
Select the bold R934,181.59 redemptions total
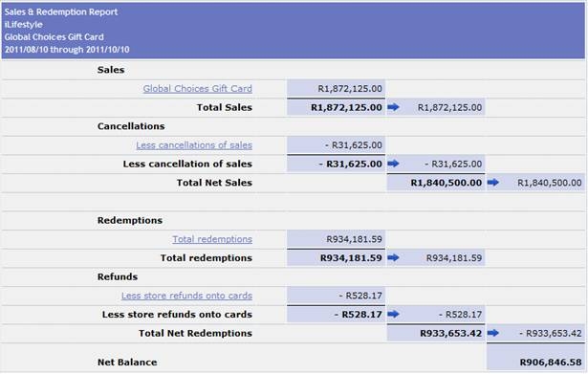351,258
